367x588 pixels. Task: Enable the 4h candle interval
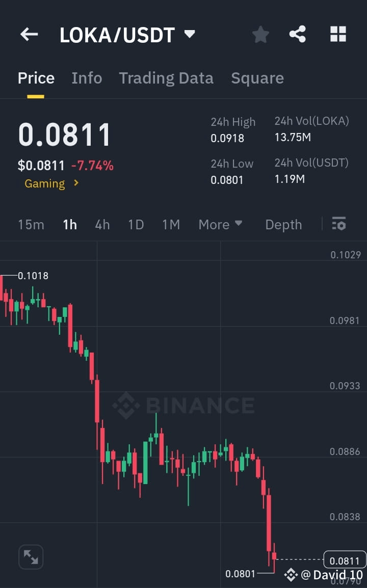(x=102, y=224)
